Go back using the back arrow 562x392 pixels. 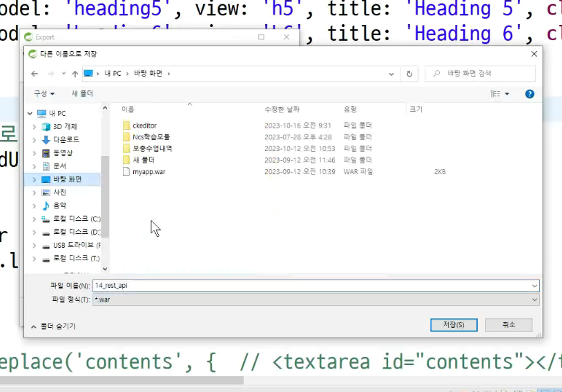pos(35,73)
